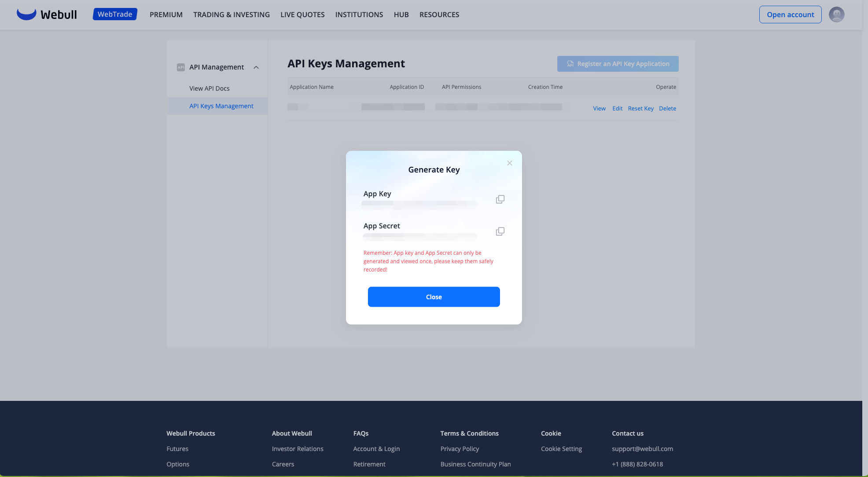Click Delete link for the application
This screenshot has width=868, height=477.
pyautogui.click(x=667, y=109)
